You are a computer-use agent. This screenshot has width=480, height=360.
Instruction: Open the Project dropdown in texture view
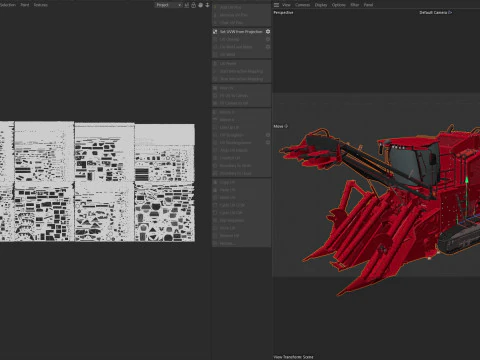click(168, 5)
